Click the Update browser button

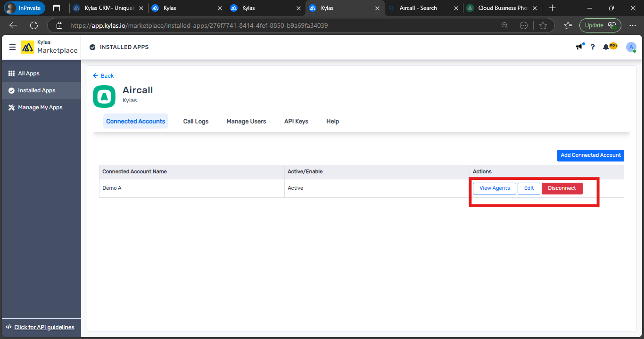(x=600, y=25)
